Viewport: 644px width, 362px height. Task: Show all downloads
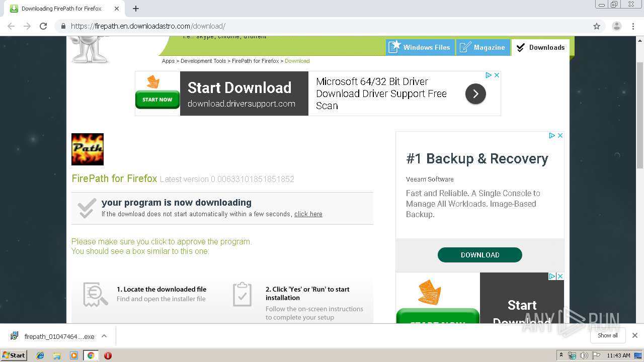tap(607, 335)
